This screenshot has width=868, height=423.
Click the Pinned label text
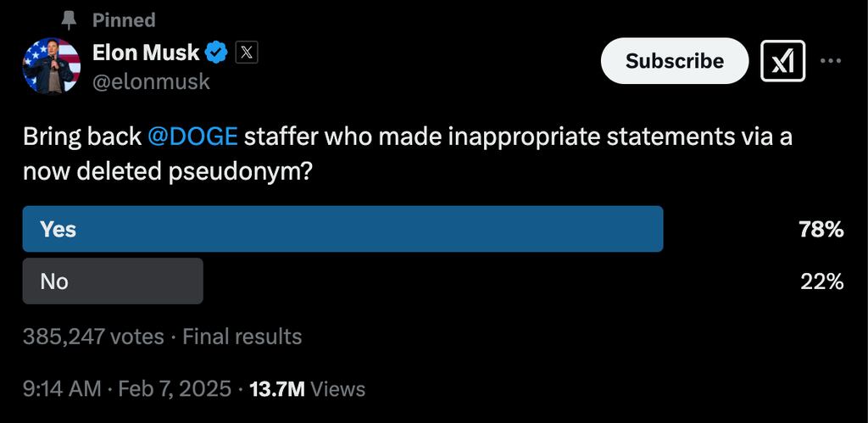click(124, 19)
